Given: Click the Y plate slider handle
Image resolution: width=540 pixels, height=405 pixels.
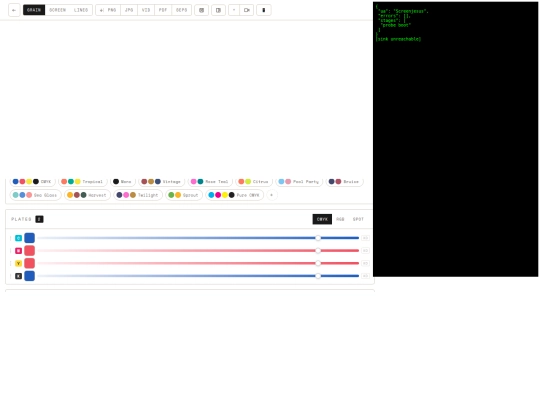Looking at the screenshot, I should 318,263.
